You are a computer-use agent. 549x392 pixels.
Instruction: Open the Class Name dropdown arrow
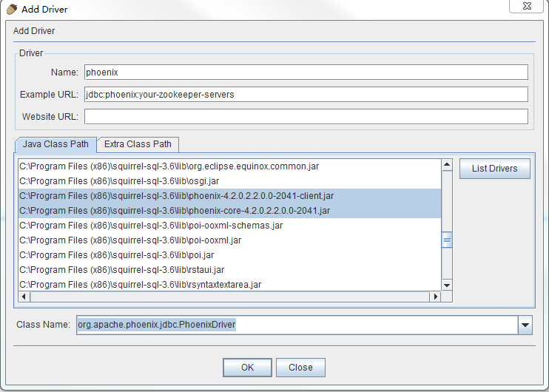(525, 325)
